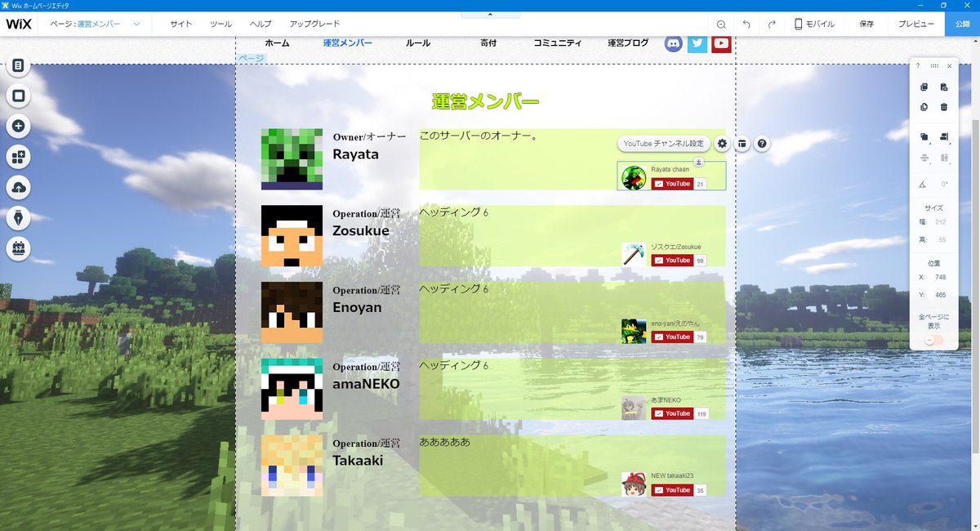The width and height of the screenshot is (980, 531).
Task: Undo the last action
Action: (746, 25)
